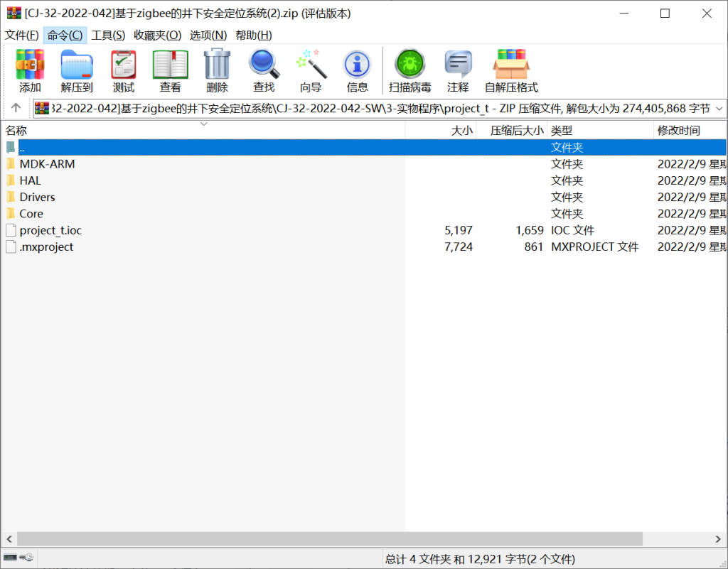728x569 pixels.
Task: Go up one folder level arrow
Action: click(x=16, y=109)
